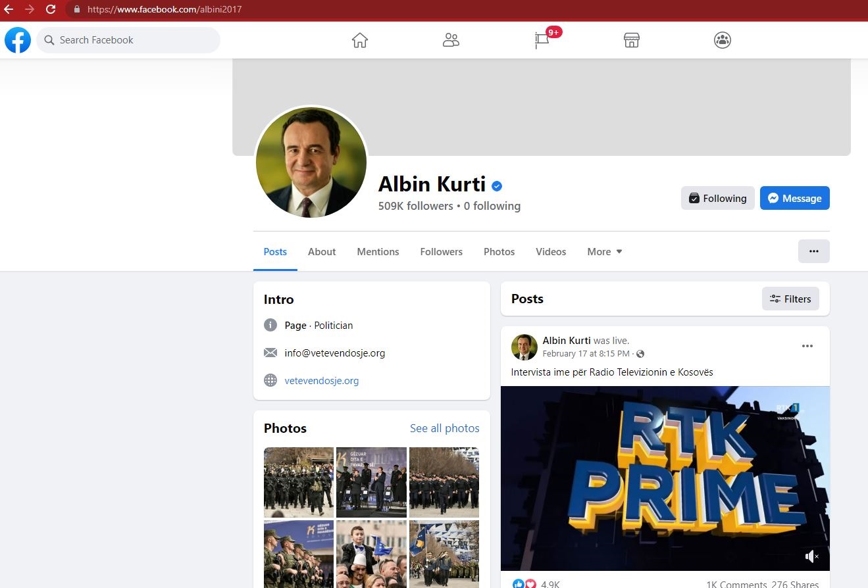Screen dimensions: 868x588
Task: Click See all photos link
Action: [x=445, y=428]
